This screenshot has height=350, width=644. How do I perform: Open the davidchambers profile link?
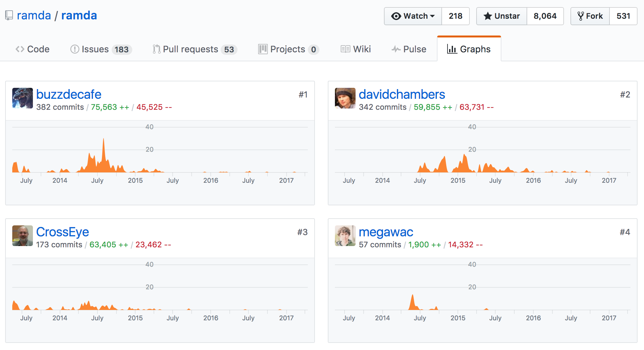coord(402,94)
